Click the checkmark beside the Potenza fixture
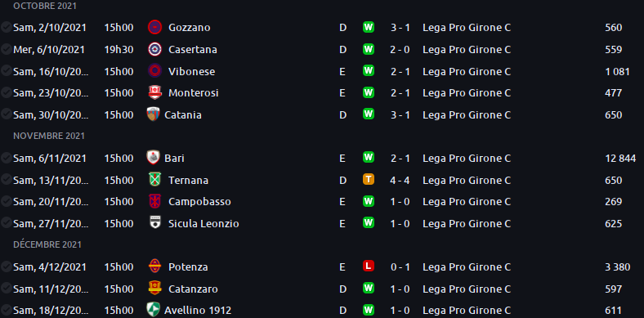 click(7, 266)
